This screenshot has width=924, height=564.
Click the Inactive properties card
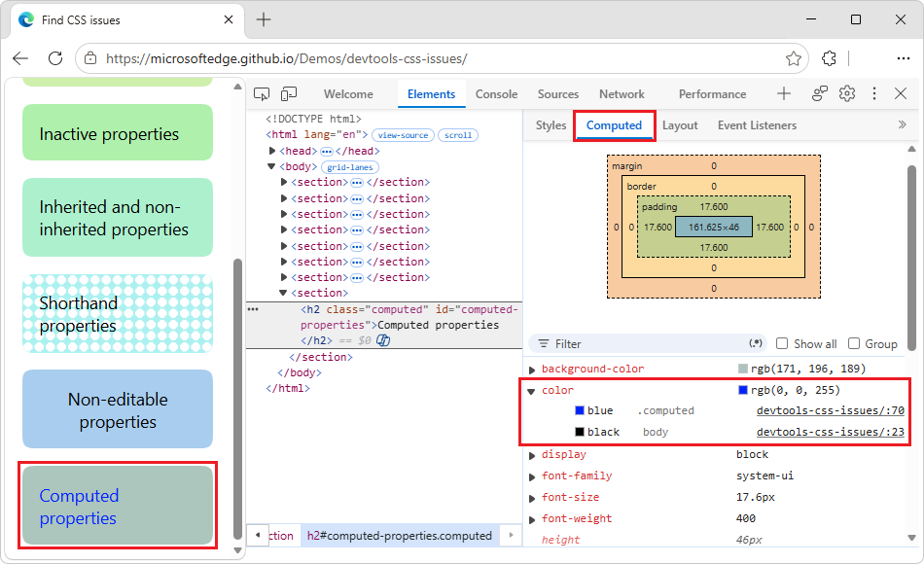click(118, 132)
